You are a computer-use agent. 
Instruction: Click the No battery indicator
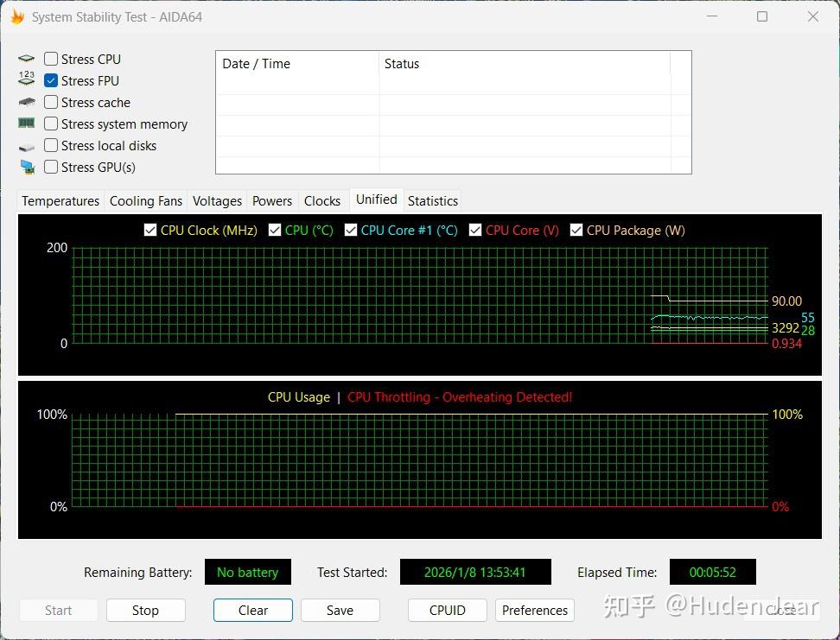[247, 572]
